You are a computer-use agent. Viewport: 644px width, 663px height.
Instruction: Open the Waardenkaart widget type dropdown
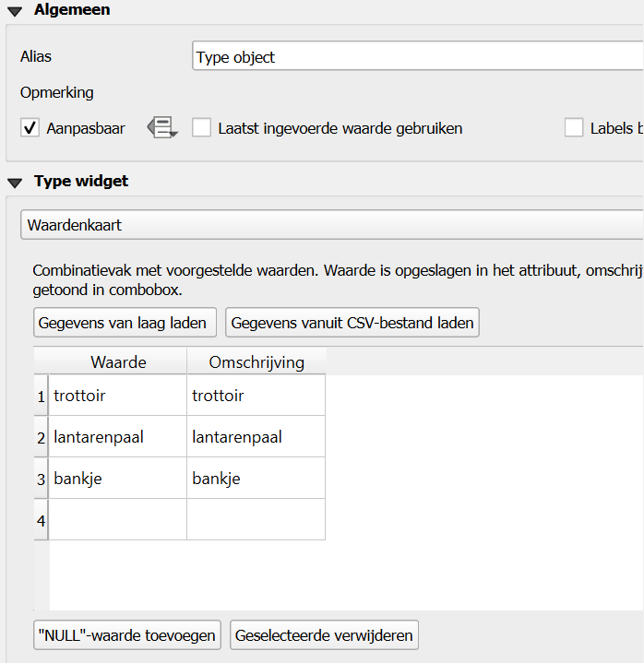click(332, 224)
